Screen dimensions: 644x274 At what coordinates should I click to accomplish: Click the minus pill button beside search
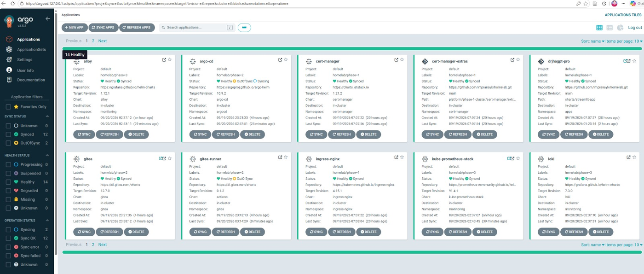[x=244, y=28]
